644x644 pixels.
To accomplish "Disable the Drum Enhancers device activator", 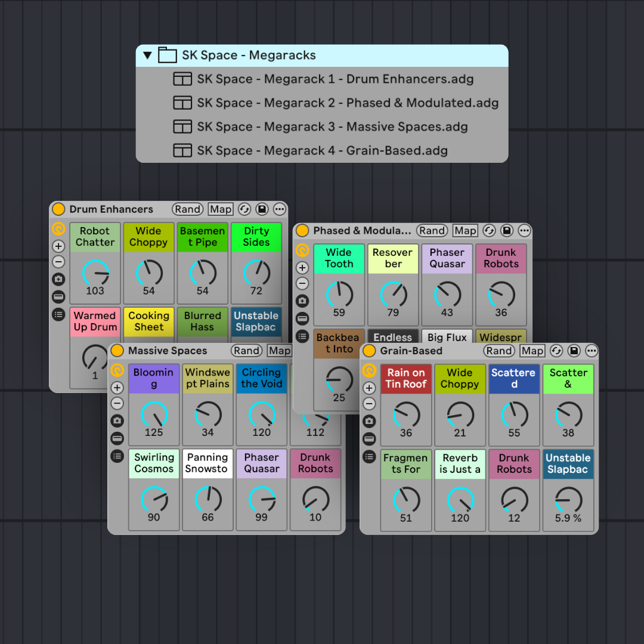I will pyautogui.click(x=58, y=209).
